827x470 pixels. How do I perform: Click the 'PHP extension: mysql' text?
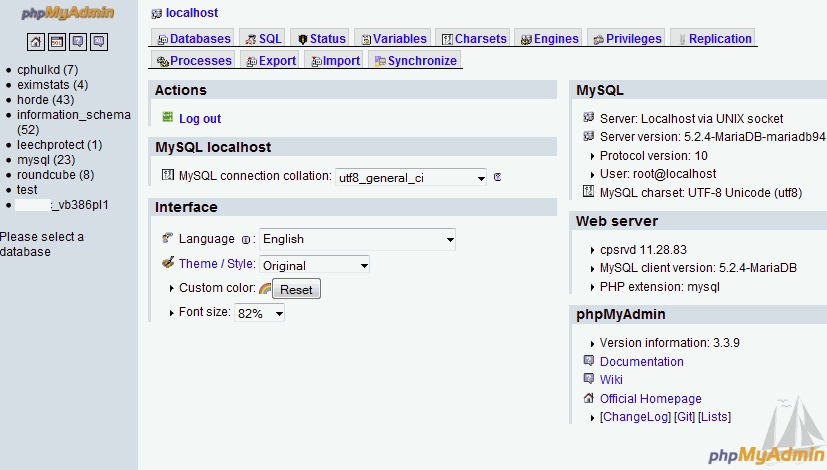(659, 287)
